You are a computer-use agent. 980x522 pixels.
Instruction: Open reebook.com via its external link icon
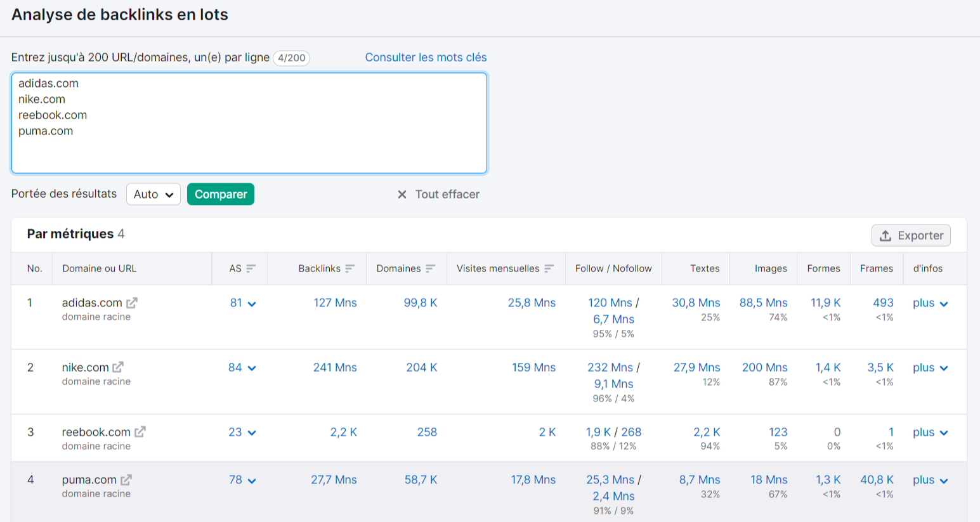139,431
